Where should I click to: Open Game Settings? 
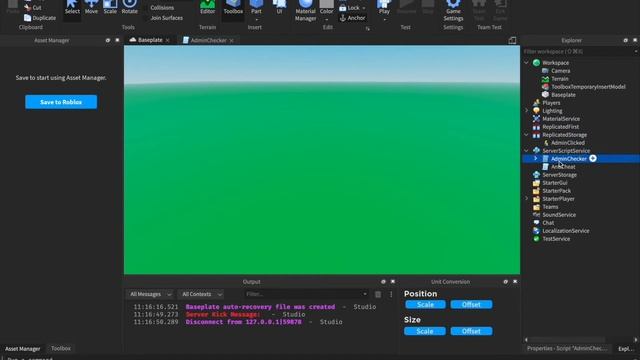click(453, 11)
